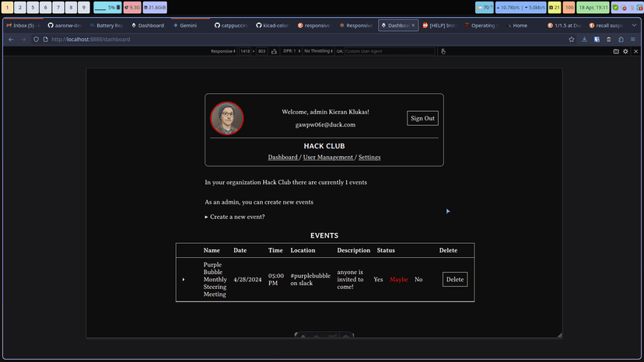This screenshot has width=644, height=362.
Task: Open responsive design mode settings gear
Action: 625,51
